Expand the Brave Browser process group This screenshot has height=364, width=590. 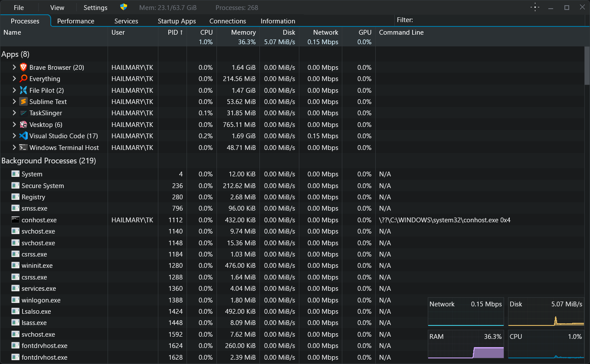14,67
